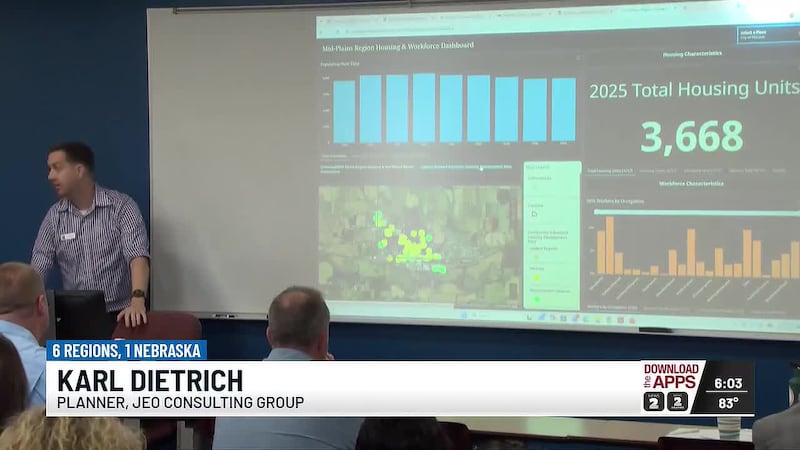Click the 6:03 clock display
Image resolution: width=800 pixels, height=450 pixels.
[728, 383]
